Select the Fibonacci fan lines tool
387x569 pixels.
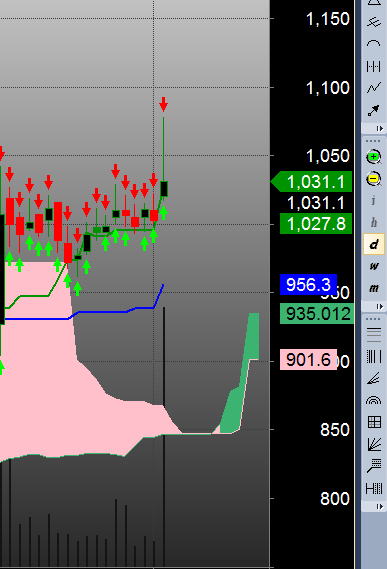[x=374, y=379]
